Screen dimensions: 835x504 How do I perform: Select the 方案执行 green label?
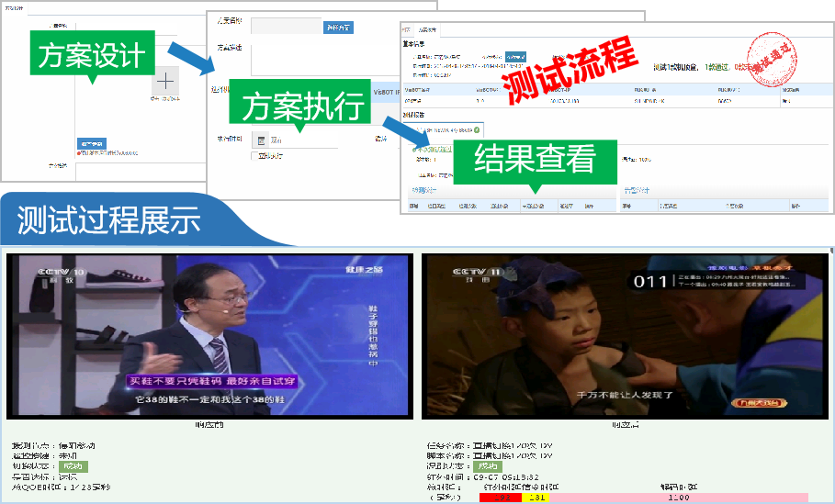click(299, 107)
